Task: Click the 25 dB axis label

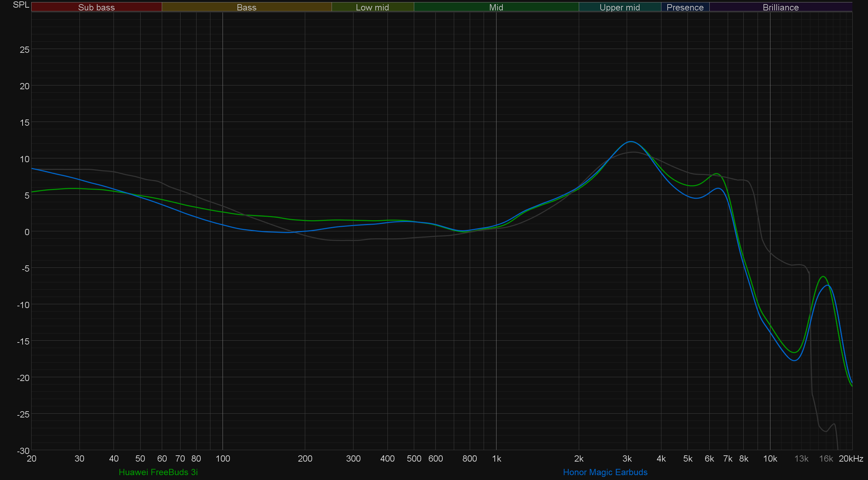Action: tap(25, 50)
